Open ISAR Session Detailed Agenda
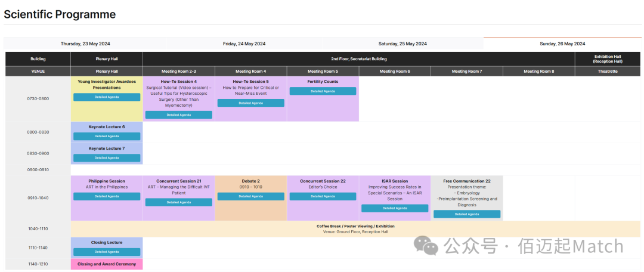Viewport: 644px width, 272px height. click(x=395, y=208)
